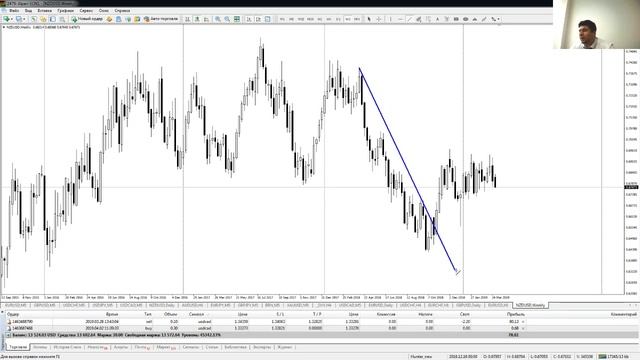This screenshot has width=640, height=360.
Task: Select the M15 timeframe button
Action: (x=301, y=19)
